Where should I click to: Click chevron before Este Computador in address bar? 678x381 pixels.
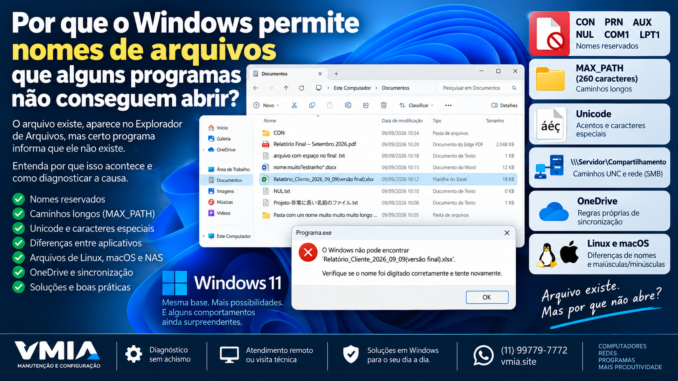(x=328, y=88)
